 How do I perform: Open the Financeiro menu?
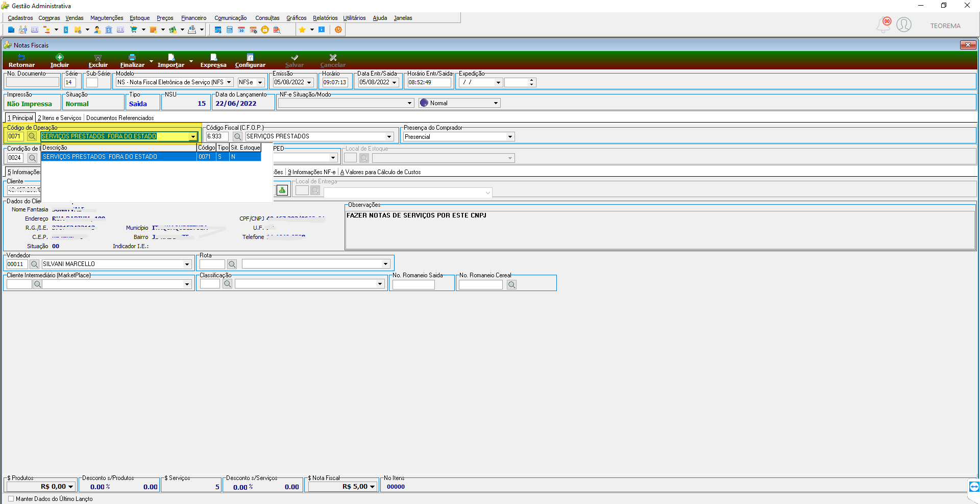point(194,18)
